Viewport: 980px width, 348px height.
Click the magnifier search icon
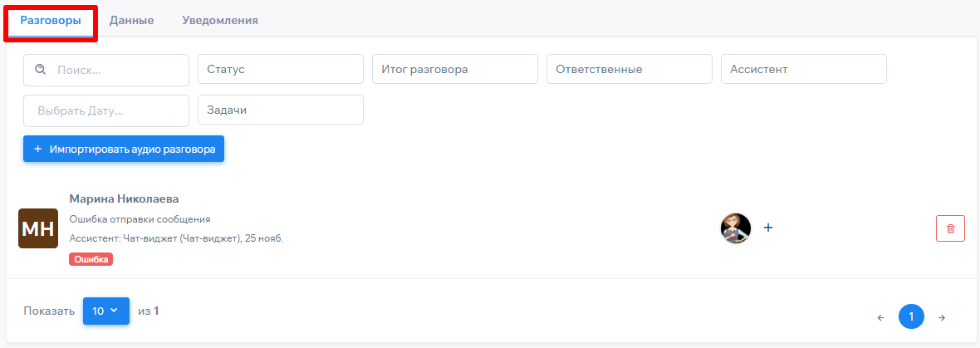click(x=40, y=70)
